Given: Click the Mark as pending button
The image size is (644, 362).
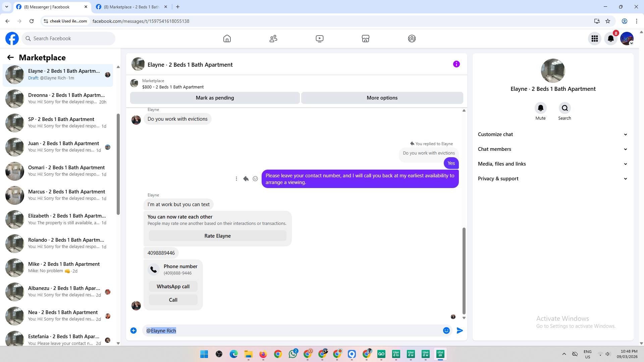Looking at the screenshot, I should click(x=215, y=98).
